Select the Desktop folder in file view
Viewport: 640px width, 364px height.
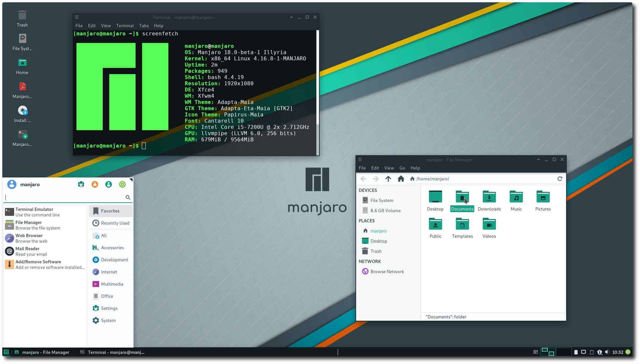coord(436,201)
